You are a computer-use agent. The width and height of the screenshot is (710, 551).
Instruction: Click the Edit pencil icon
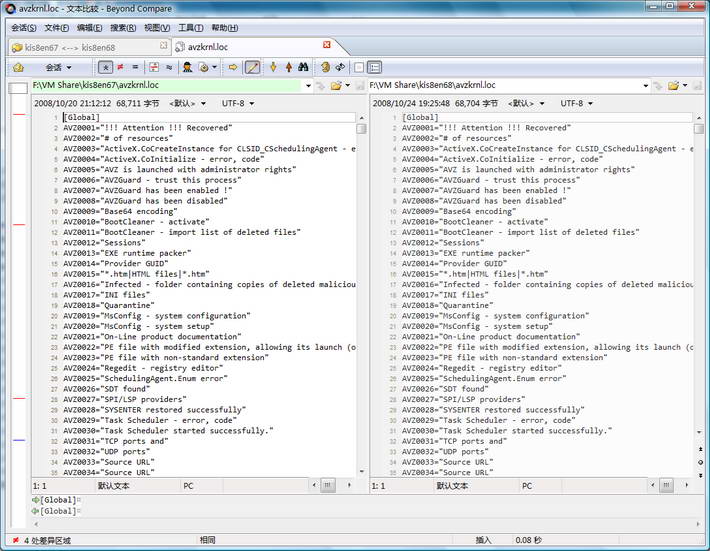pos(253,67)
